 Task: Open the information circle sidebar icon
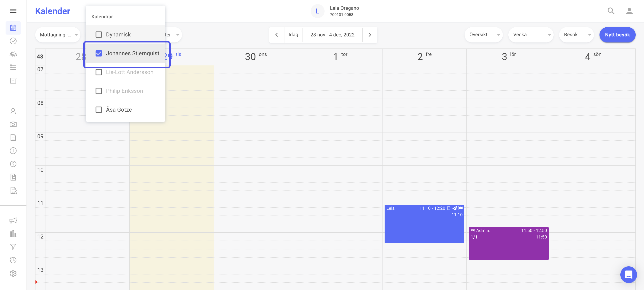(13, 151)
